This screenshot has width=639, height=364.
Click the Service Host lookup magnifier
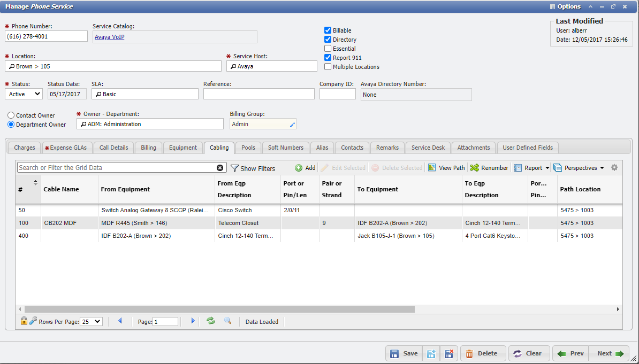[x=233, y=66]
